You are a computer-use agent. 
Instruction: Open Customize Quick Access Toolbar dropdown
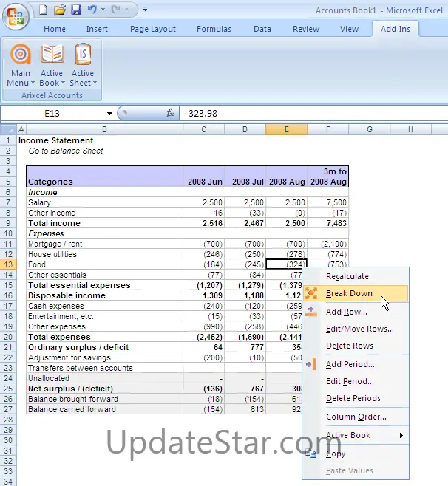pyautogui.click(x=145, y=10)
